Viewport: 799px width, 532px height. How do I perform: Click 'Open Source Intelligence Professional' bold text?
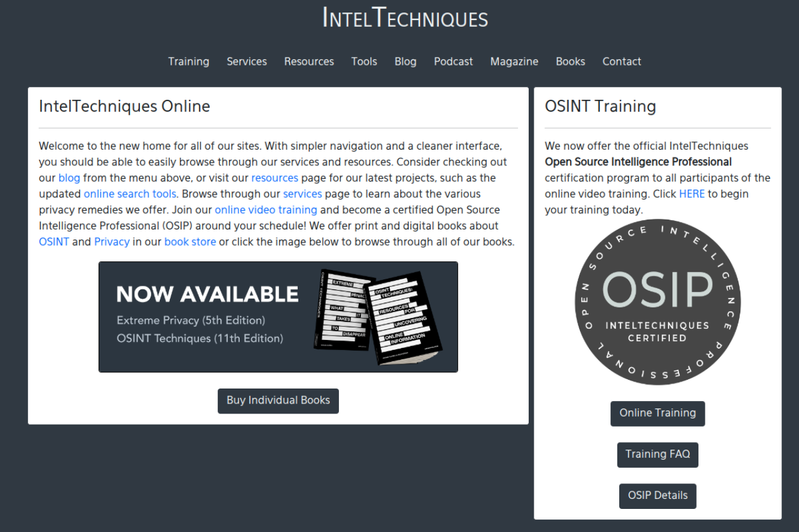point(638,162)
